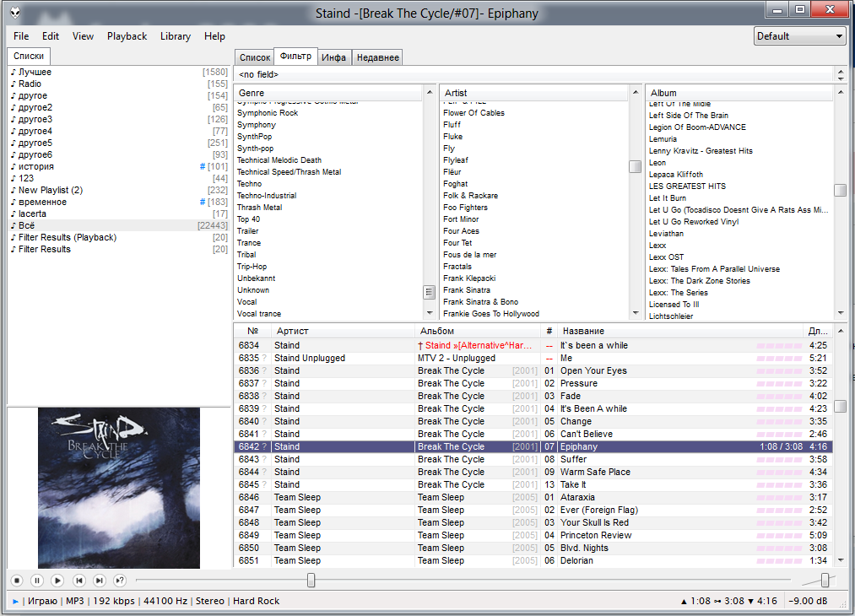Click the volume slider handle
855x616 pixels.
point(825,580)
